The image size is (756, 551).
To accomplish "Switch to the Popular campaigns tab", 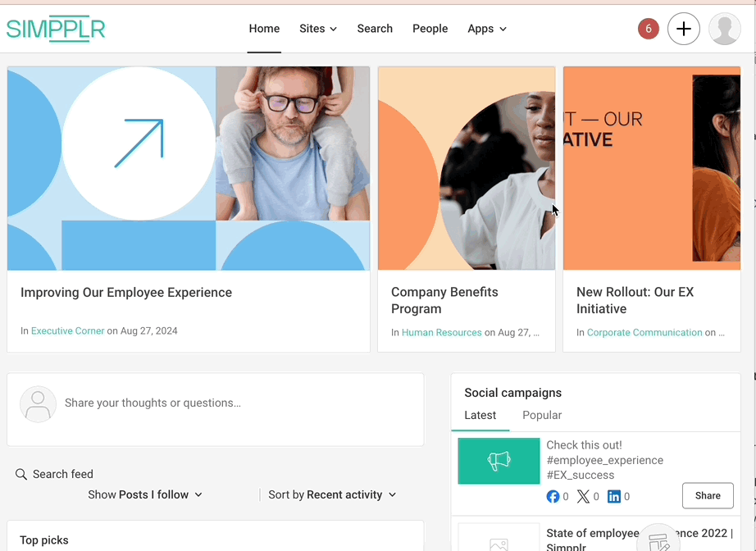I will 542,415.
